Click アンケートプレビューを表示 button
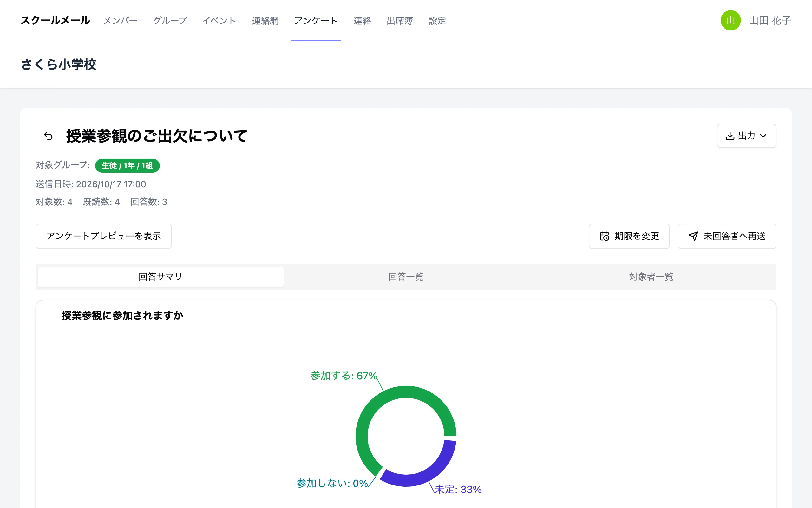 click(x=104, y=236)
